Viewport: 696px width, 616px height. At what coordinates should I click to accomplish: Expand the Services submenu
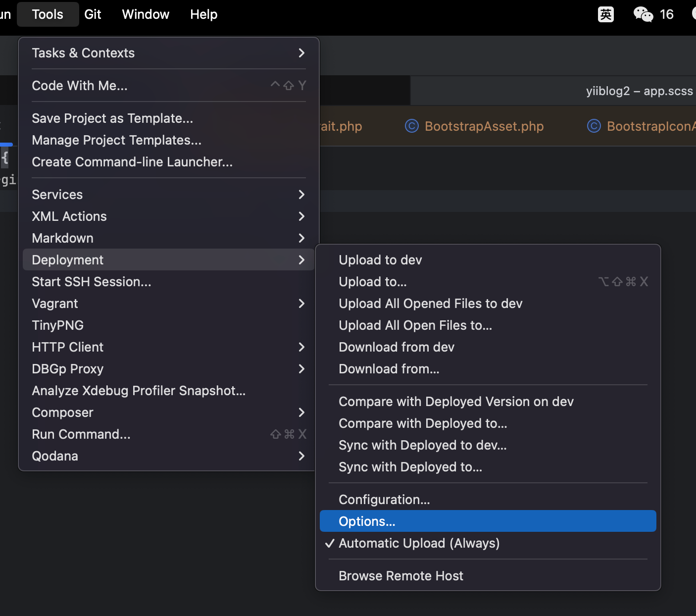(x=168, y=195)
